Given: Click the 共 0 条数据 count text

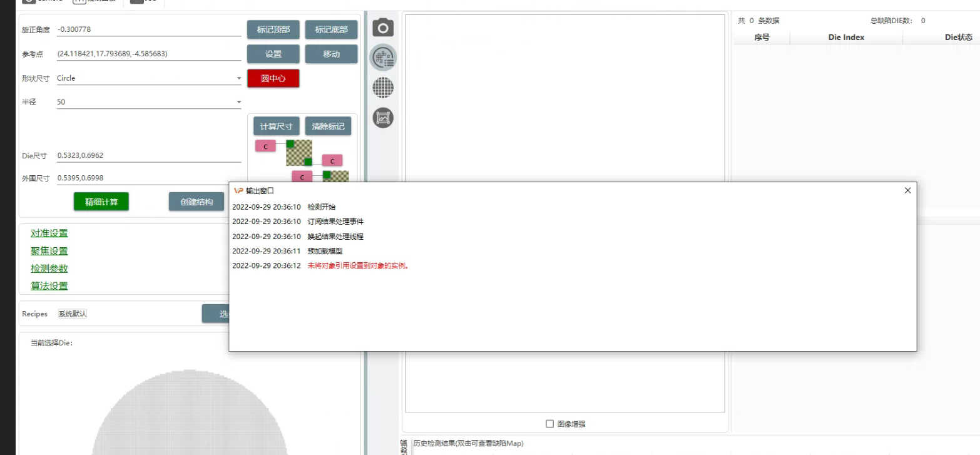Looking at the screenshot, I should click(758, 21).
